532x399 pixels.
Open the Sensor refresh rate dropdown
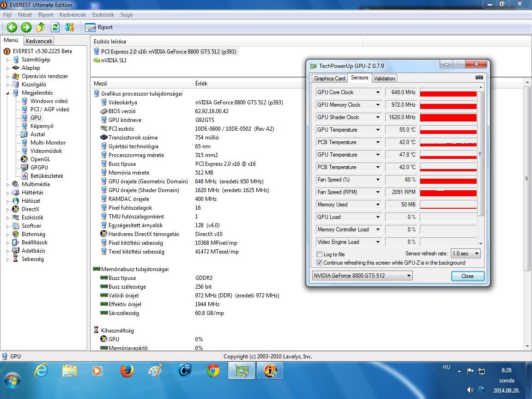465,254
